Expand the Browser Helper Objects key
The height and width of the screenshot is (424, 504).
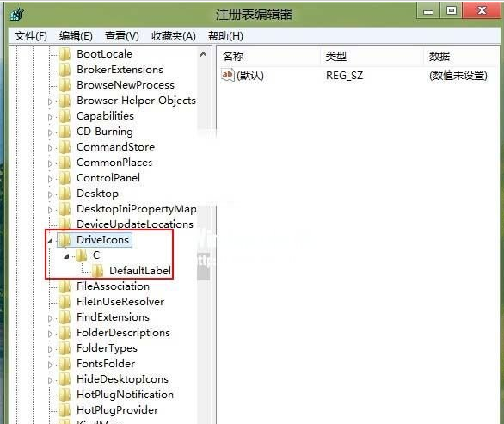click(50, 101)
